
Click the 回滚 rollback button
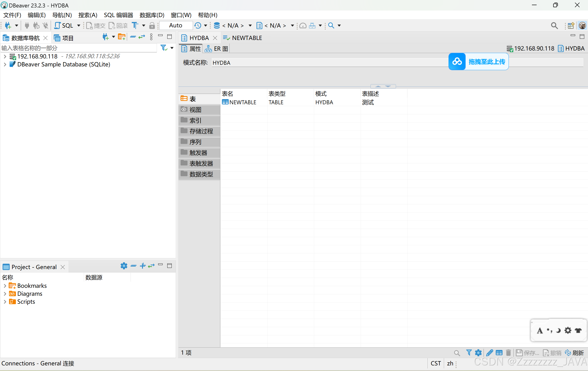pos(118,25)
